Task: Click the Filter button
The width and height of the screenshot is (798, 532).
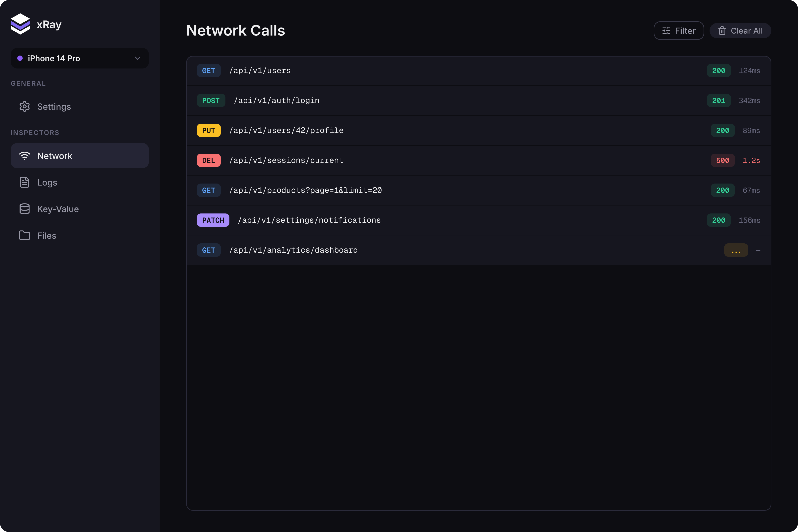Action: pyautogui.click(x=679, y=31)
